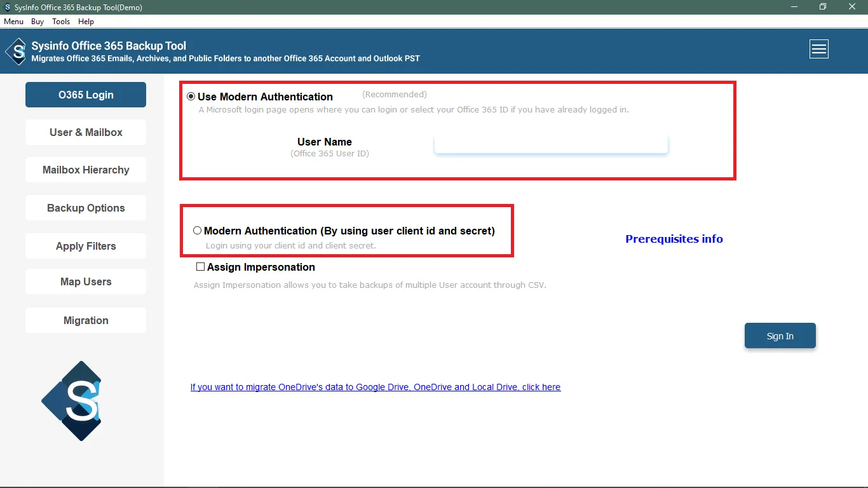Switch to the Map Users step
This screenshot has height=488, width=868.
[x=86, y=281]
